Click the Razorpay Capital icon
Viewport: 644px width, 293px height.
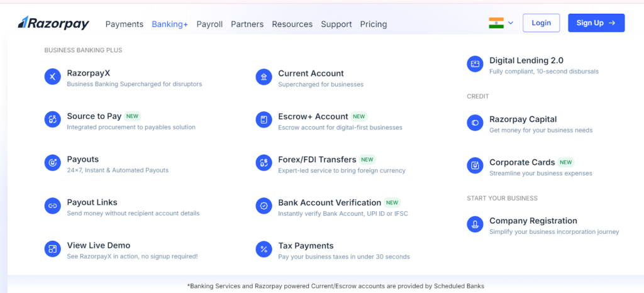pos(475,123)
